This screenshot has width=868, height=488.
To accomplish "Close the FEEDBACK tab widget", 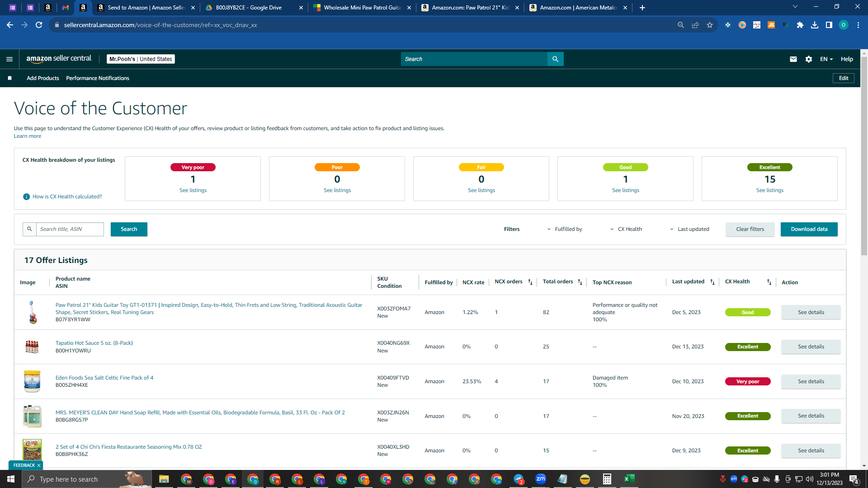I will click(39, 465).
